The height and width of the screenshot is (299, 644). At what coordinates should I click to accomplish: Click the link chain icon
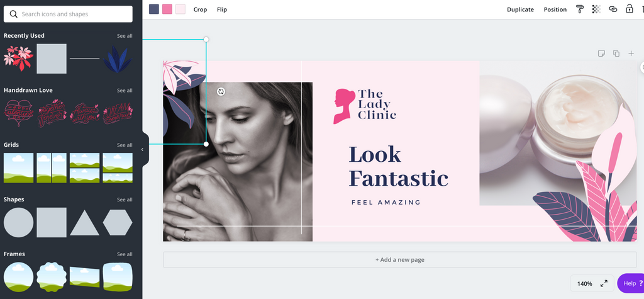613,9
